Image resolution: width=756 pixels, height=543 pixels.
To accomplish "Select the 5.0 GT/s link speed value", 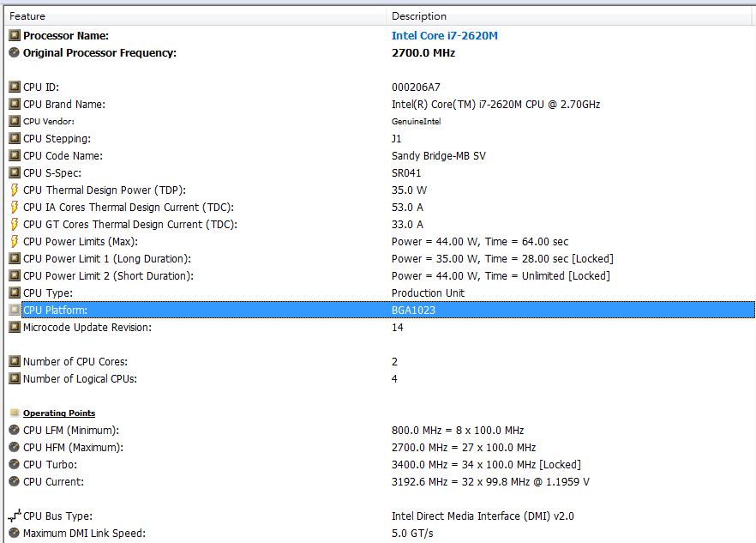I will click(x=412, y=534).
